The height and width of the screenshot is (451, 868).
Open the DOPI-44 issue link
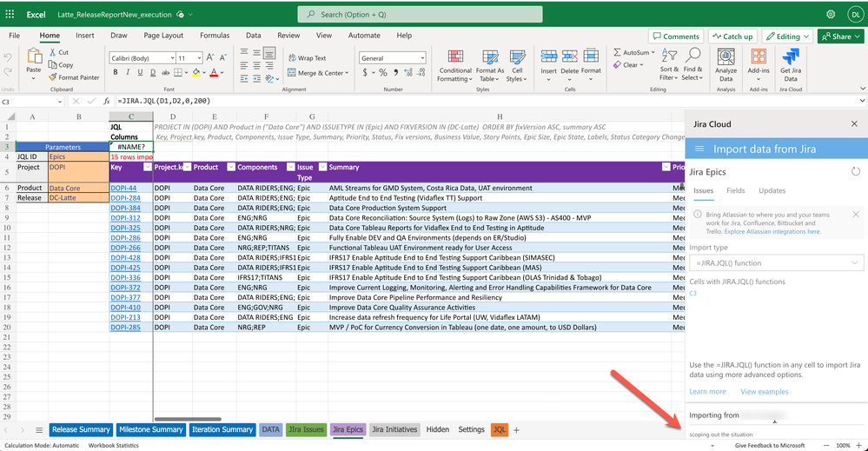(123, 189)
